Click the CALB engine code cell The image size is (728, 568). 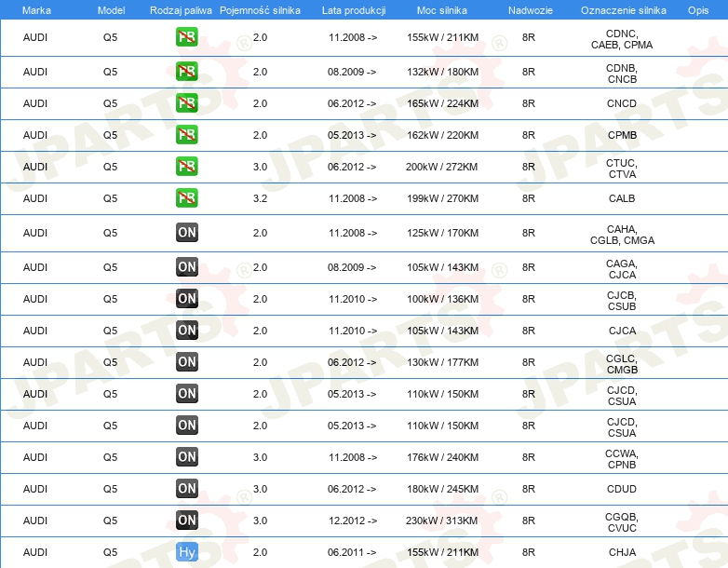(622, 198)
